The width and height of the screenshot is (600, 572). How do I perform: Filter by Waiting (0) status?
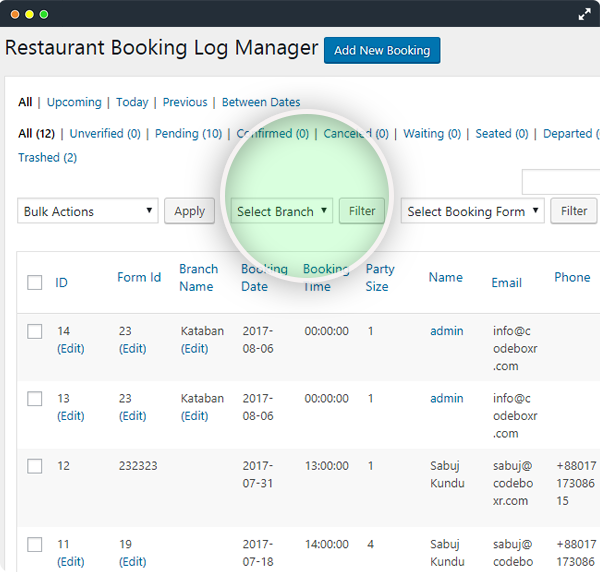432,134
